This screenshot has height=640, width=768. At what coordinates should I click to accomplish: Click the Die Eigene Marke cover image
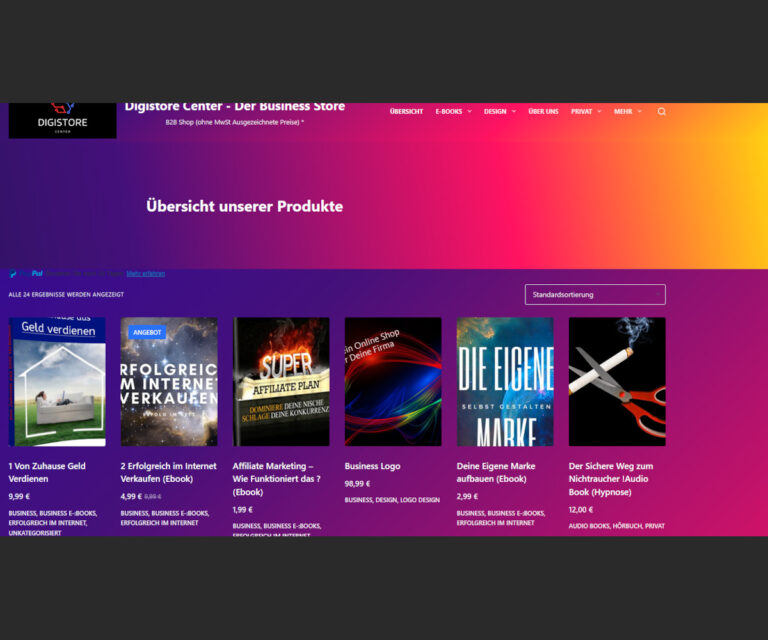[505, 382]
